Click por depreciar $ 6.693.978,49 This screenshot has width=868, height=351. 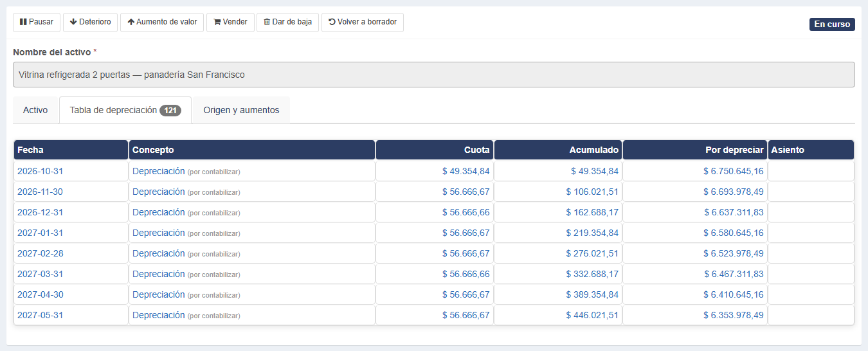(x=734, y=192)
